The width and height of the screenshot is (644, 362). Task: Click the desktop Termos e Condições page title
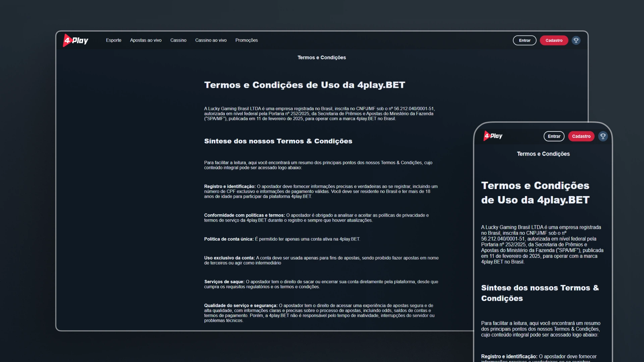point(321,58)
